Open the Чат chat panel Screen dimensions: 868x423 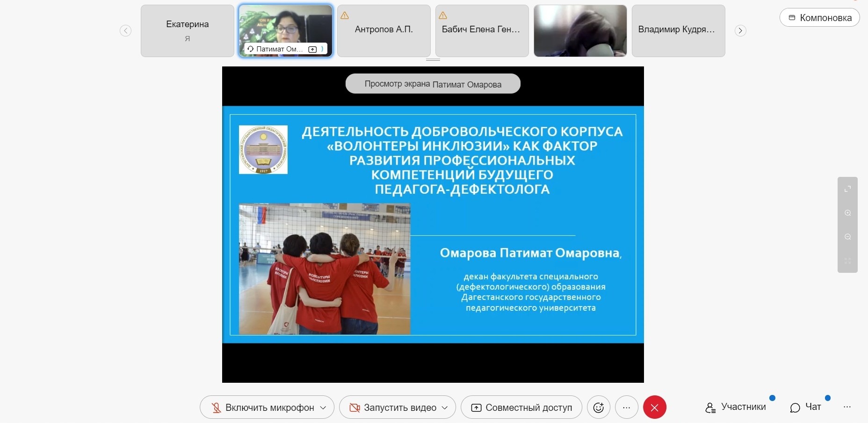[805, 407]
